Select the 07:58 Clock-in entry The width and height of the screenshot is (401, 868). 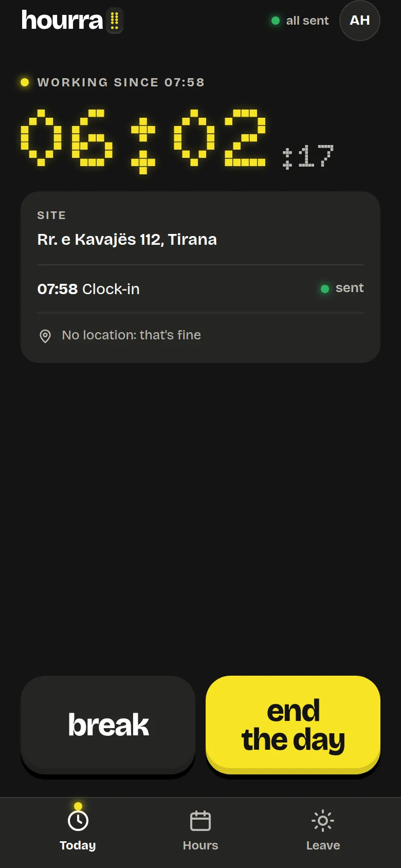point(200,289)
